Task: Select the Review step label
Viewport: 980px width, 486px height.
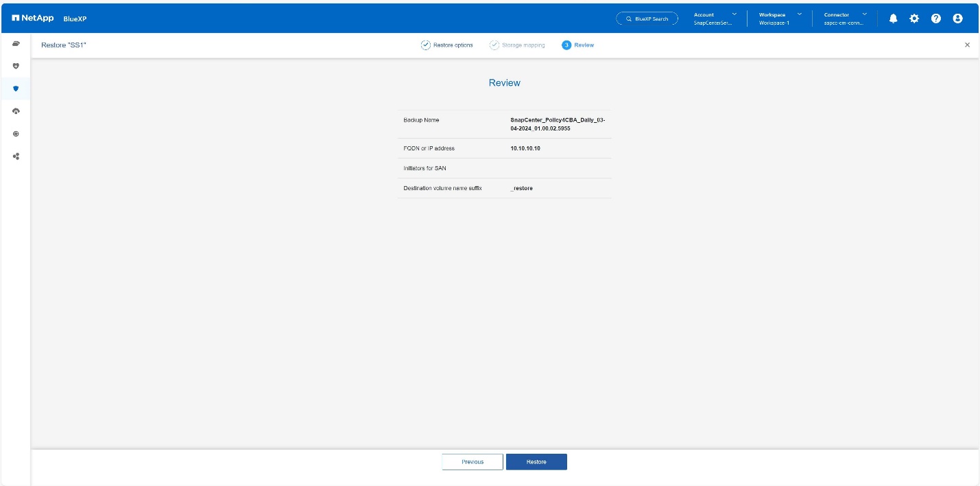Action: tap(584, 45)
